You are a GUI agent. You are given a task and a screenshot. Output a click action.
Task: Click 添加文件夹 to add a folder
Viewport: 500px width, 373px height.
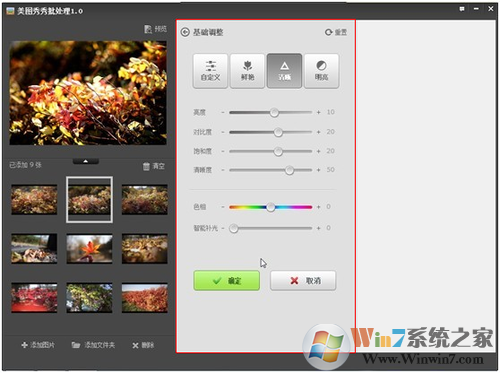point(93,345)
